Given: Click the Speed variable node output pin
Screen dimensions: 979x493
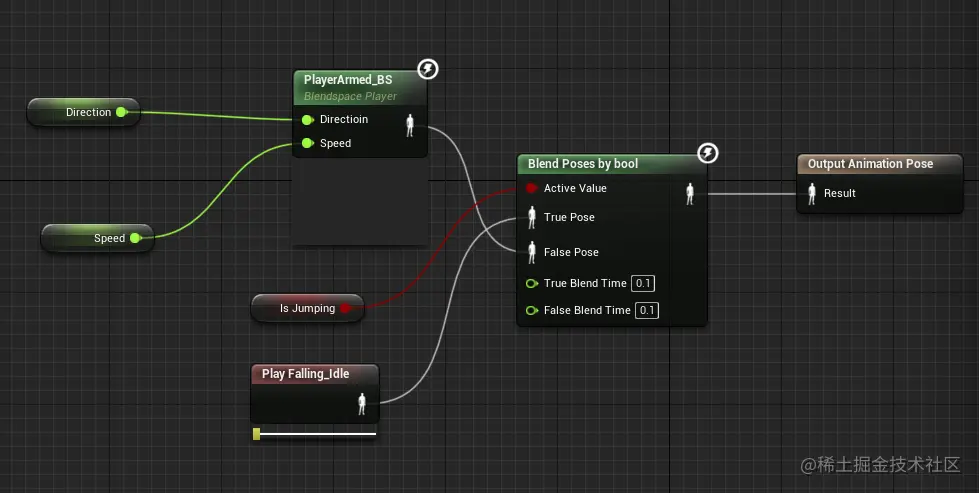Looking at the screenshot, I should click(135, 238).
